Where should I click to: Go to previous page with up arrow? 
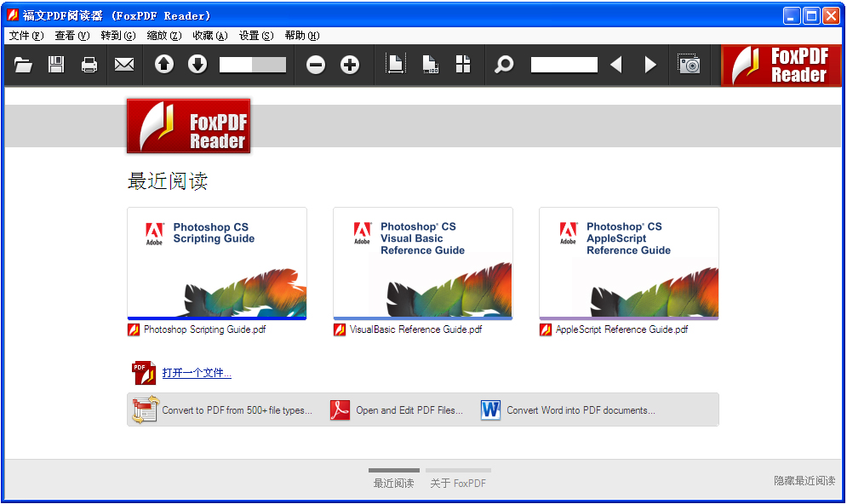164,65
